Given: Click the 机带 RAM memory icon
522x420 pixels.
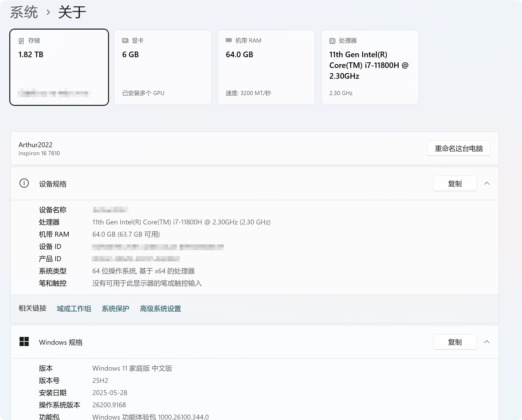Looking at the screenshot, I should click(229, 40).
